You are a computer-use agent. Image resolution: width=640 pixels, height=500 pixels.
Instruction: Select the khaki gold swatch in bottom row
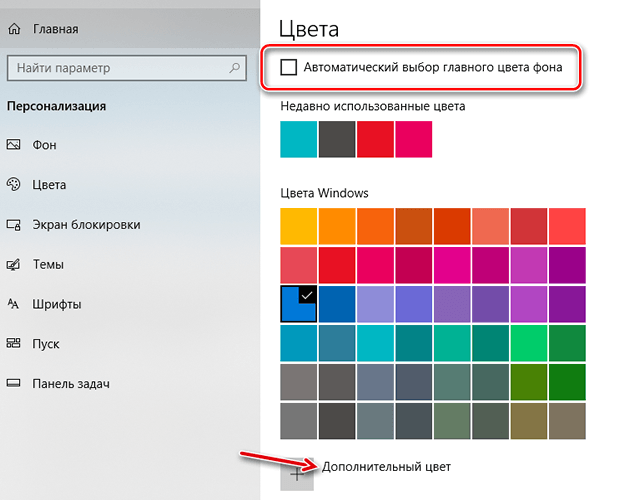point(529,421)
